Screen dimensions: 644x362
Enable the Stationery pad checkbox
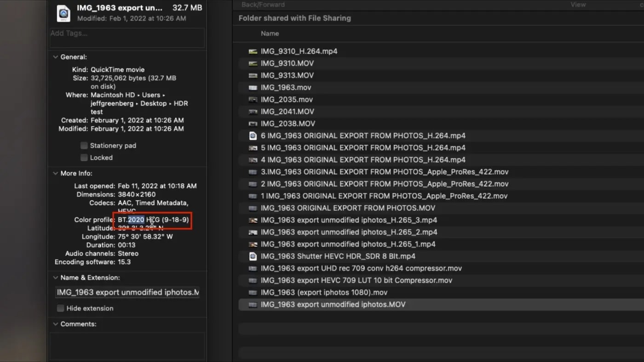tap(84, 145)
